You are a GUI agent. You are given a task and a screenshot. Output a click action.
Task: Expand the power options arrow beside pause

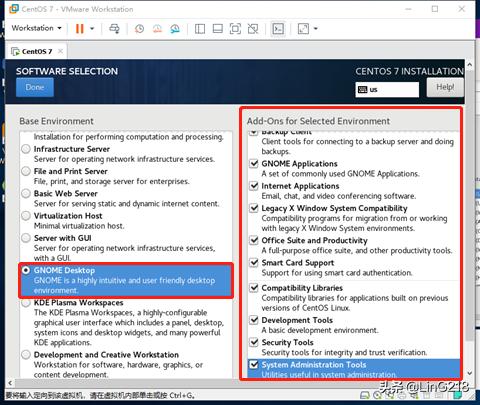92,29
